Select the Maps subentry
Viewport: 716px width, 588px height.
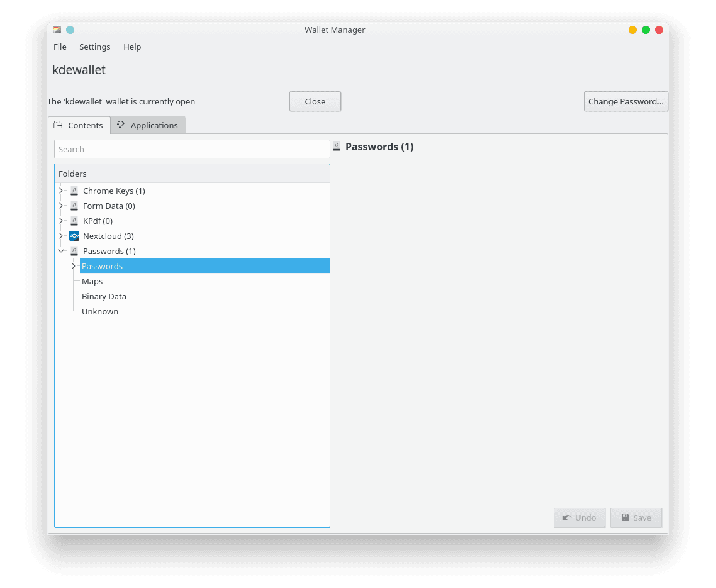click(92, 281)
